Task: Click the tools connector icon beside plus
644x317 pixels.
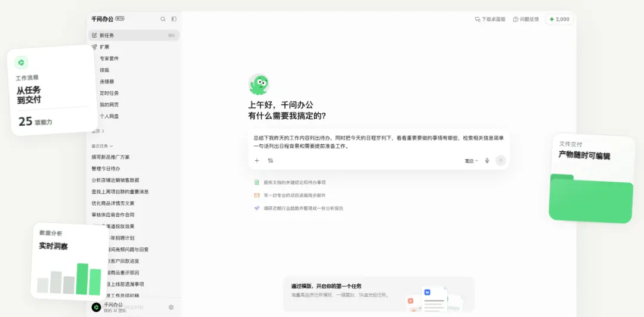Action: pos(270,160)
